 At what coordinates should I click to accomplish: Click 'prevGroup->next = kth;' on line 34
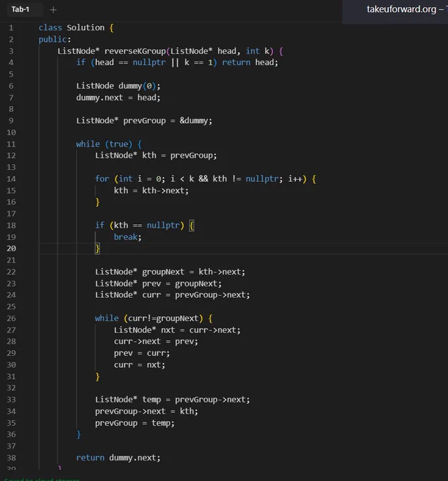pos(146,412)
